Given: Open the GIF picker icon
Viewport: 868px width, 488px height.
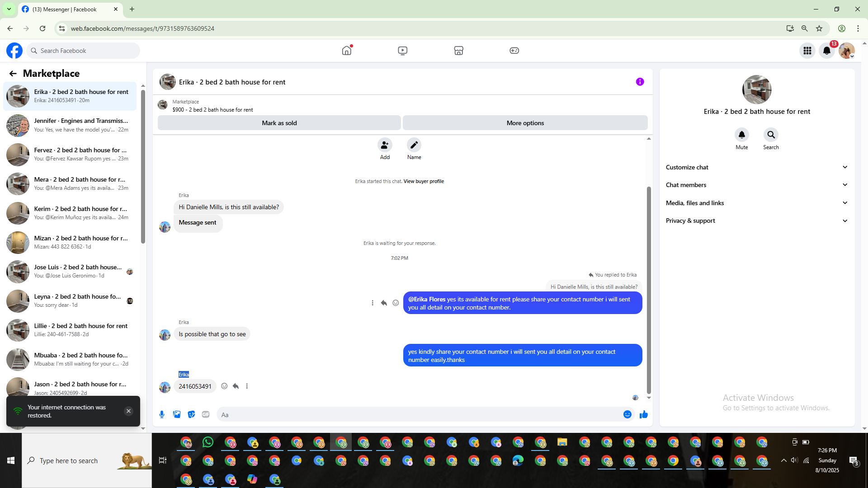Looking at the screenshot, I should [206, 414].
